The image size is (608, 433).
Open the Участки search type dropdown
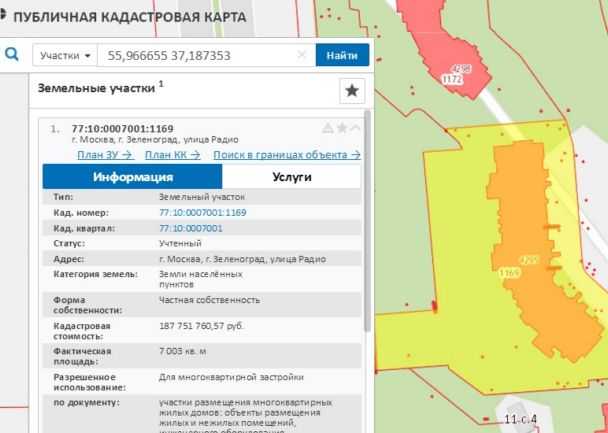[65, 55]
